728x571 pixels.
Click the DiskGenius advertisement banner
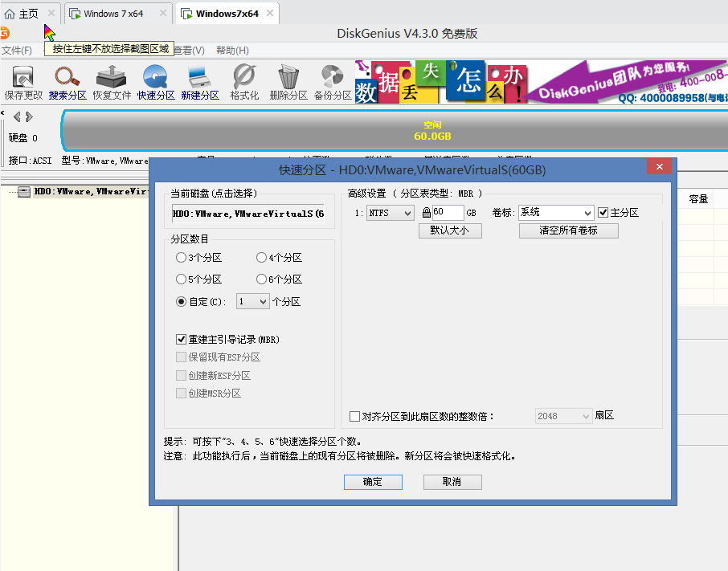coord(542,82)
